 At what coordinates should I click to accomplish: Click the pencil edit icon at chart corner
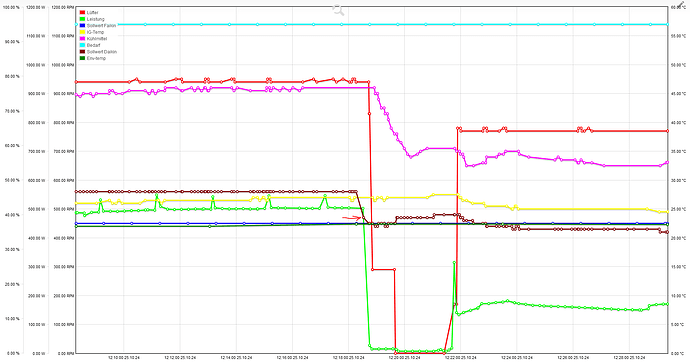(682, 4)
